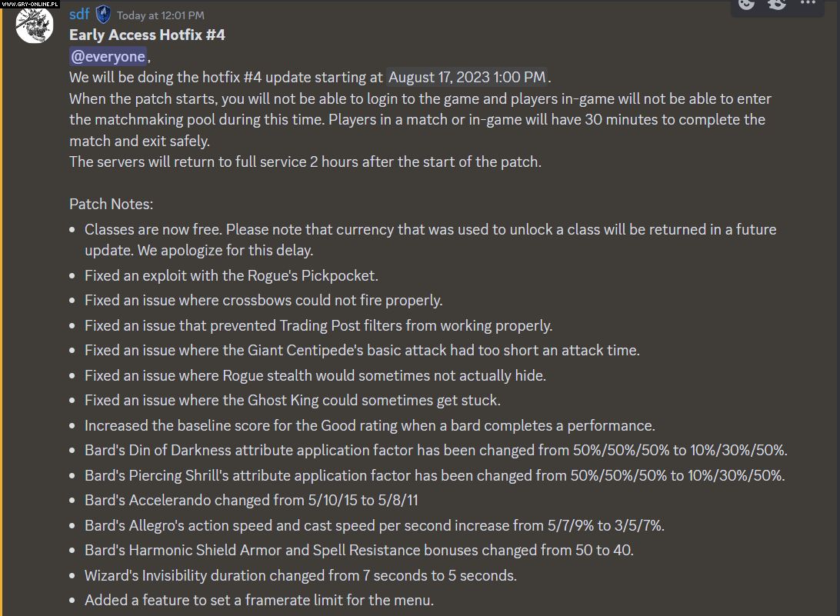Open the sdf user avatar
The image size is (840, 616).
pyautogui.click(x=35, y=25)
